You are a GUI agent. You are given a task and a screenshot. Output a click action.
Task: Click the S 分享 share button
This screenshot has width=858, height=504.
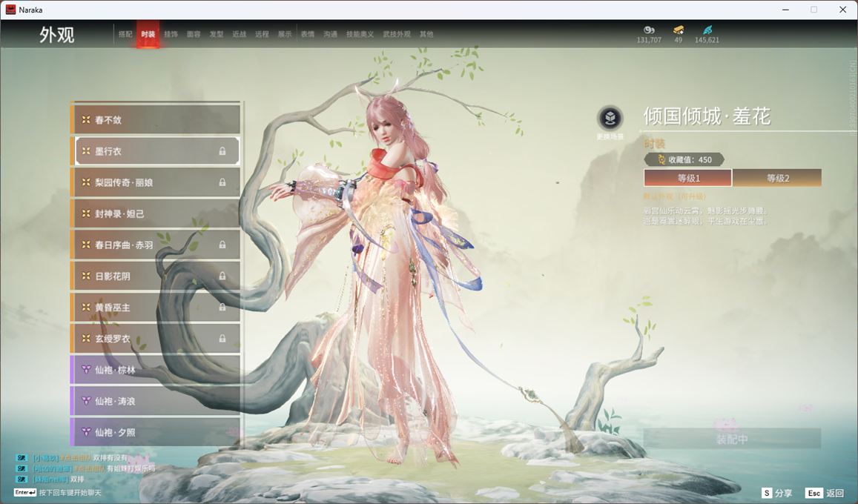776,493
